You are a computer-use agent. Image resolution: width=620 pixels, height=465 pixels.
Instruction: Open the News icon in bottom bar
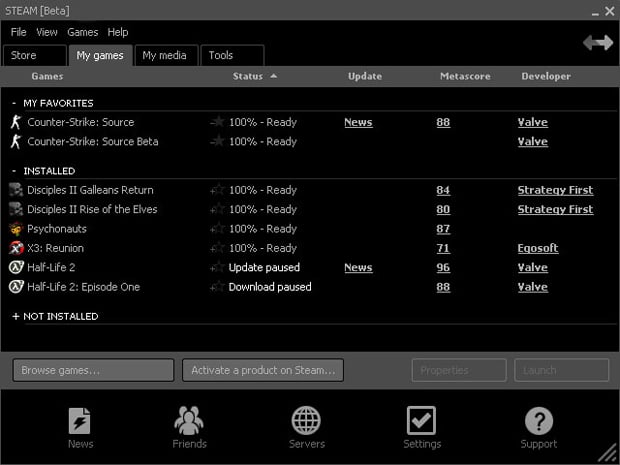tap(80, 421)
